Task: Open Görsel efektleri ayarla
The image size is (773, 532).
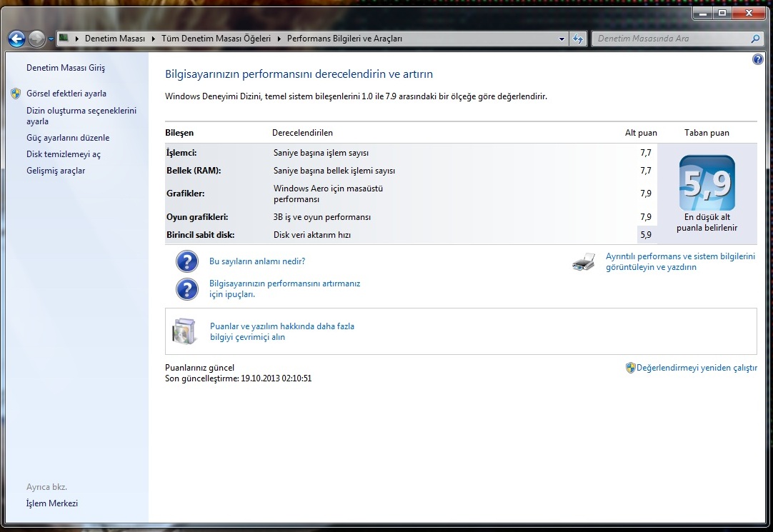Action: 66,93
